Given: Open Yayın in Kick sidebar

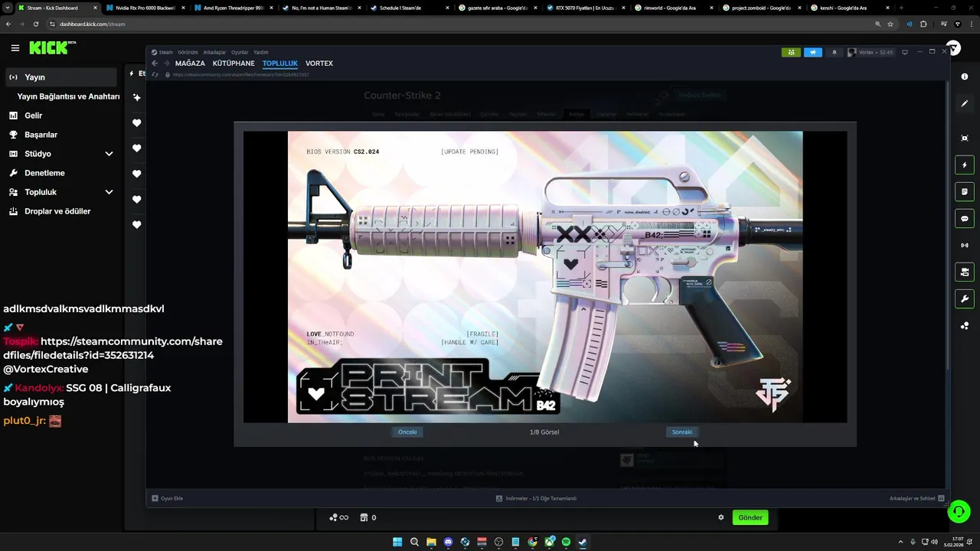Looking at the screenshot, I should coord(62,77).
